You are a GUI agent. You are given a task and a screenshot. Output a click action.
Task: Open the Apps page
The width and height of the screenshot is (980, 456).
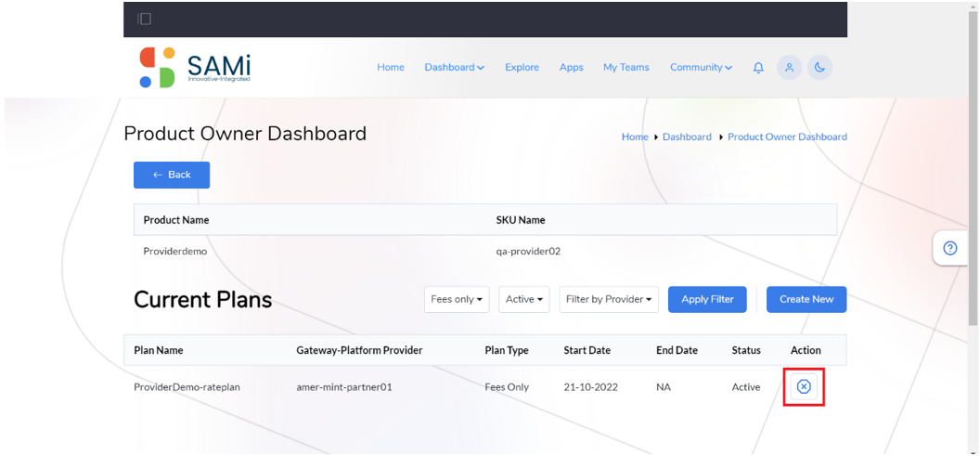(572, 68)
